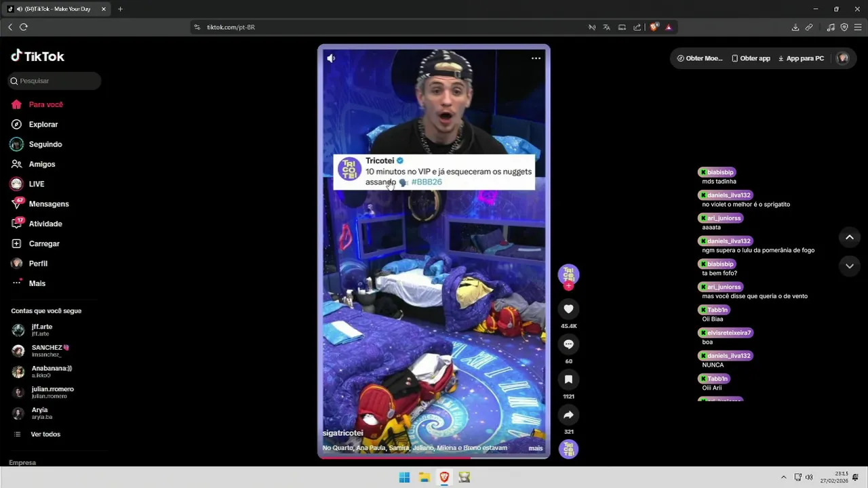Click the TikTok logo
868x488 pixels.
(x=37, y=56)
